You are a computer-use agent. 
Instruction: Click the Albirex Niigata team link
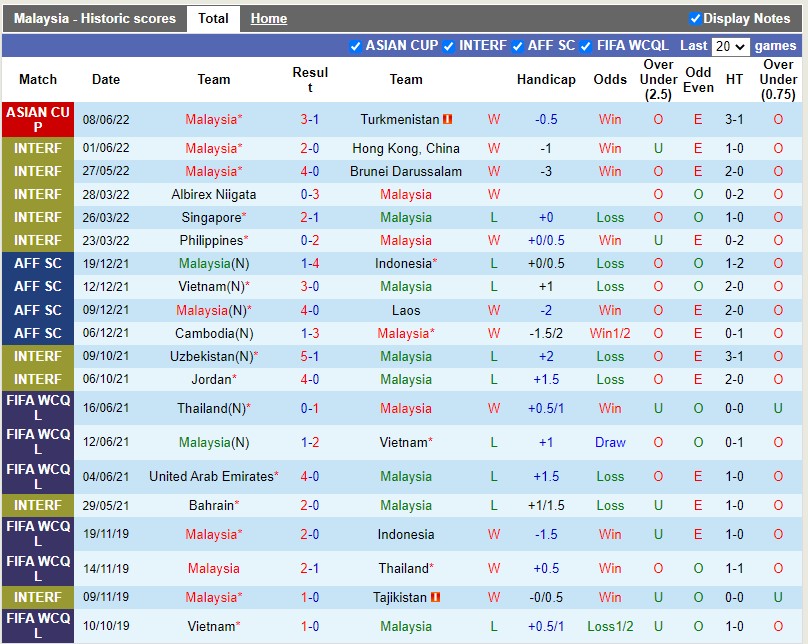point(214,194)
